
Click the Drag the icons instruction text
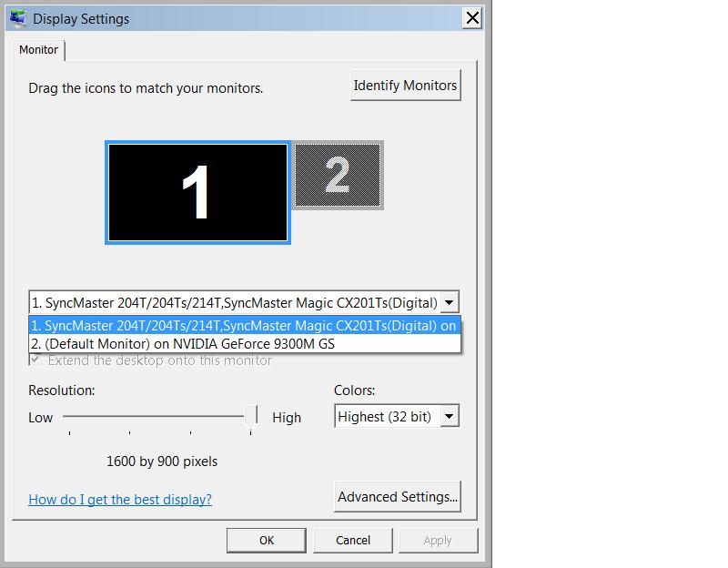(146, 88)
